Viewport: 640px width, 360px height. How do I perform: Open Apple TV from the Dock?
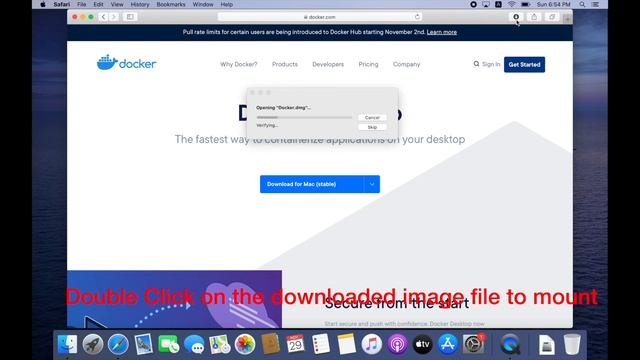click(422, 344)
